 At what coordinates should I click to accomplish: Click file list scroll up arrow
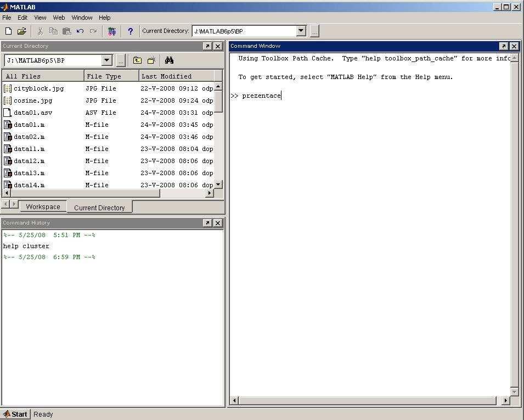pyautogui.click(x=218, y=87)
